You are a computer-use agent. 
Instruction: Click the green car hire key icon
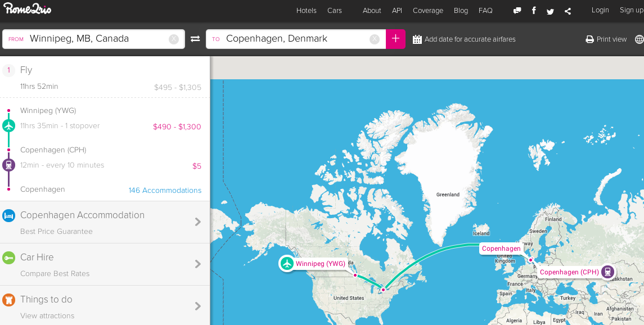click(8, 258)
